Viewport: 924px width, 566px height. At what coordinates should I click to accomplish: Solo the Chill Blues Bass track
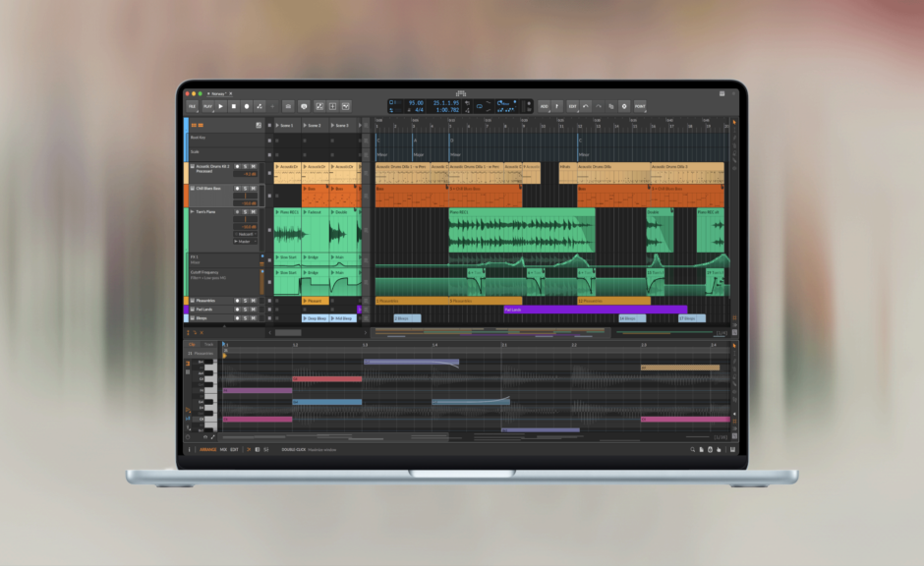pos(245,189)
